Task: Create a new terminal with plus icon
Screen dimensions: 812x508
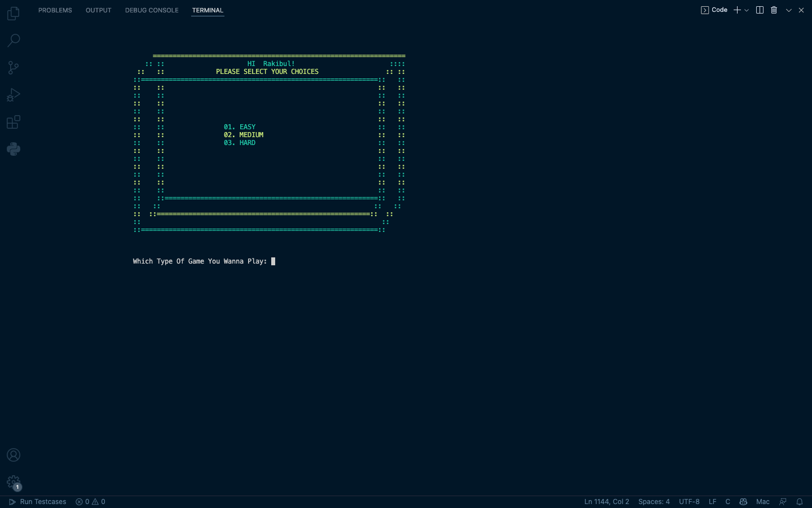Action: [737, 10]
